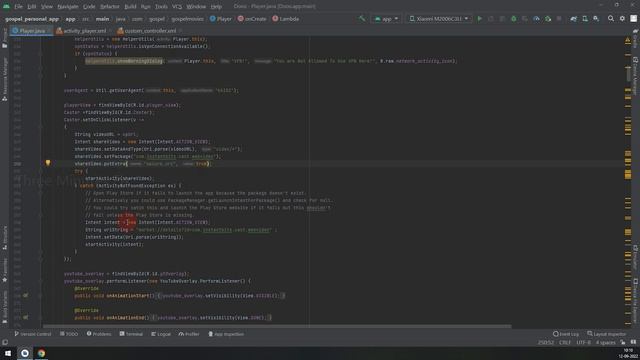Image resolution: width=640 pixels, height=360 pixels.
Task: Toggle the read-only lock icon in status bar
Action: [622, 342]
